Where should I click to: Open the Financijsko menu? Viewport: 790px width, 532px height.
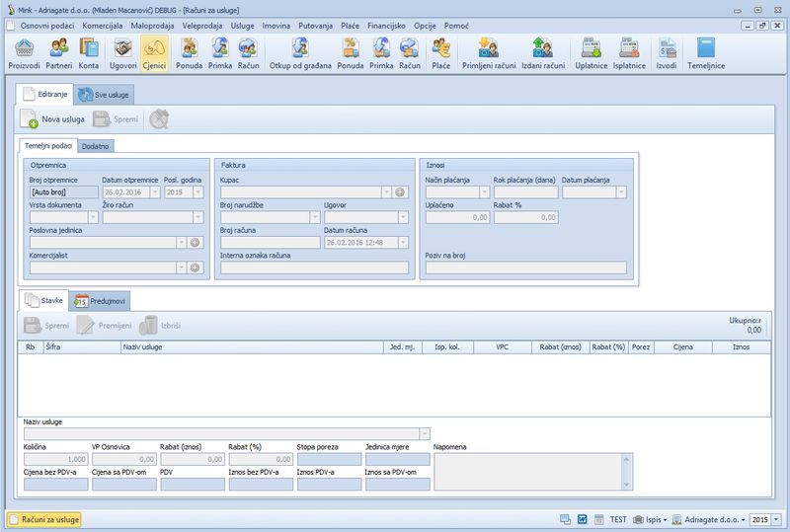(388, 24)
